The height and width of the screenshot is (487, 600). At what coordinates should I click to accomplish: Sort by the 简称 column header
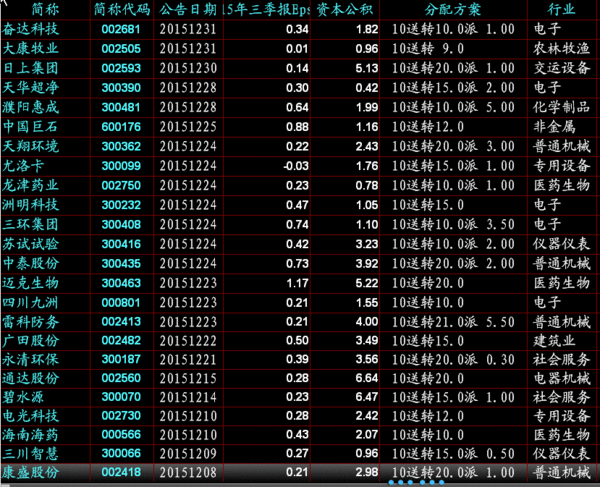point(45,10)
